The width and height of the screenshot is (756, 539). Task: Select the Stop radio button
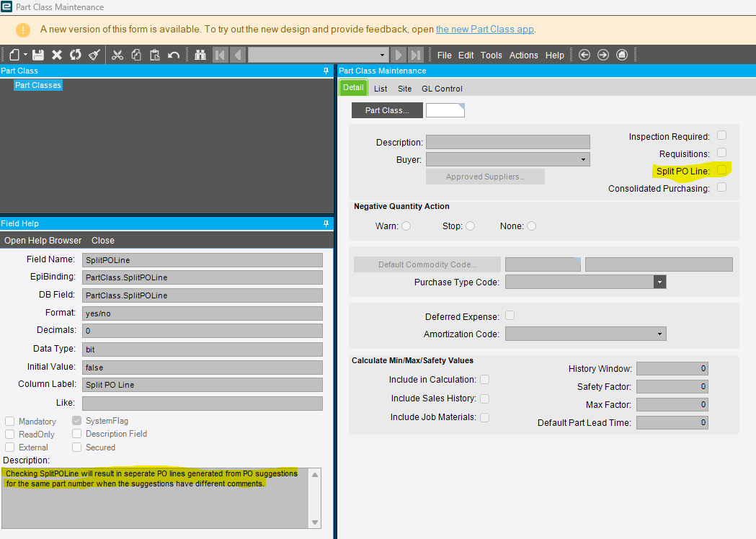tap(470, 226)
